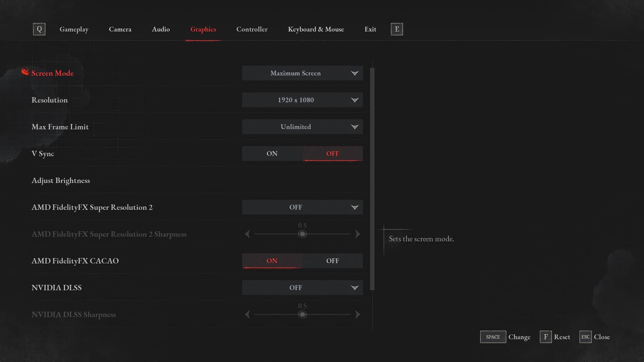The width and height of the screenshot is (644, 362).
Task: Switch to the Camera tab
Action: pos(120,29)
